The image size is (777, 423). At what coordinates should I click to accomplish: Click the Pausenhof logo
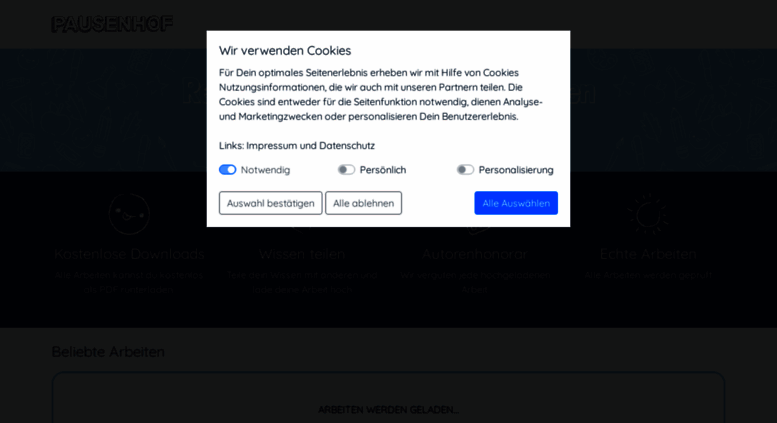click(x=112, y=24)
